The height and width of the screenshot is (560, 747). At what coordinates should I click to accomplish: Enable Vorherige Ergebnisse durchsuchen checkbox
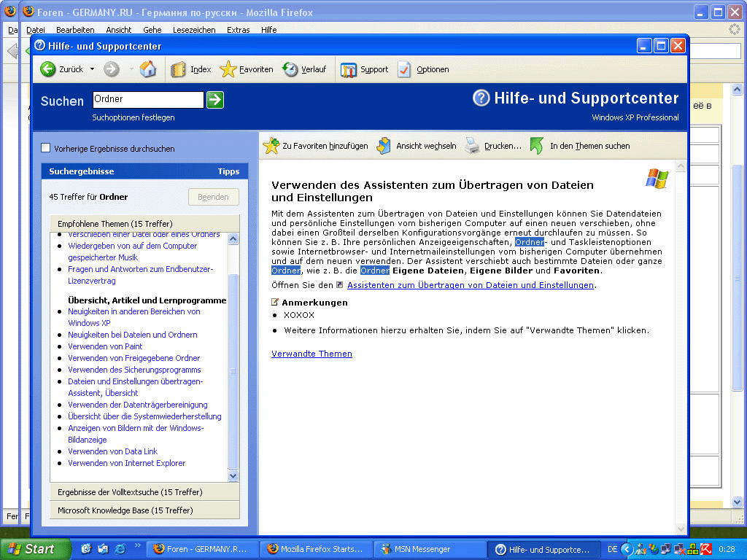[46, 148]
